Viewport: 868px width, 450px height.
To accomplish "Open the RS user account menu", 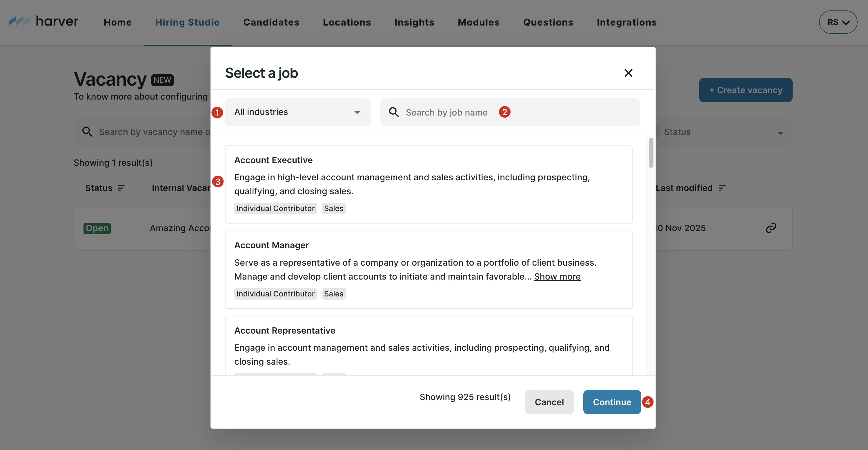I will coord(838,22).
